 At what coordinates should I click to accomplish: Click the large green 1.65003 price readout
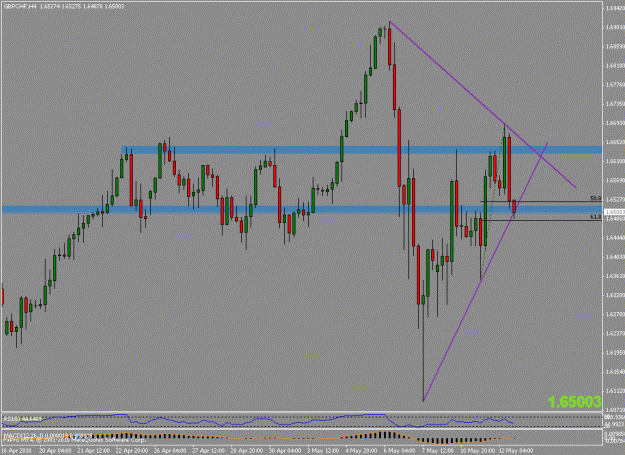point(574,402)
